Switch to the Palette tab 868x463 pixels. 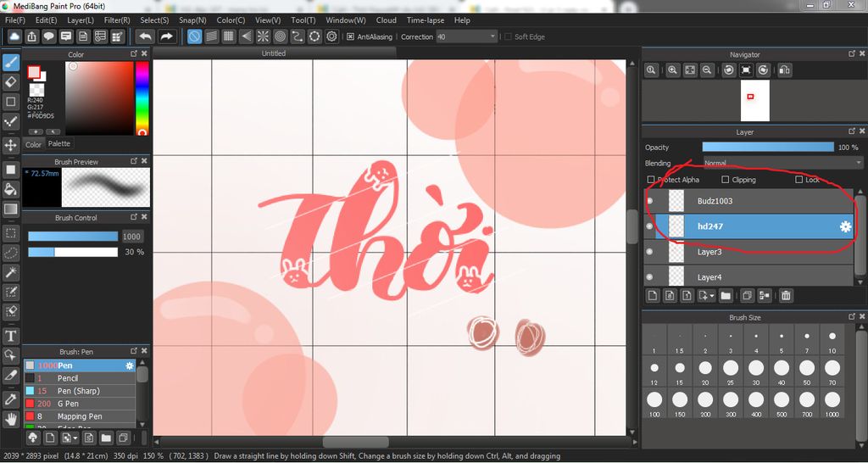tap(59, 143)
